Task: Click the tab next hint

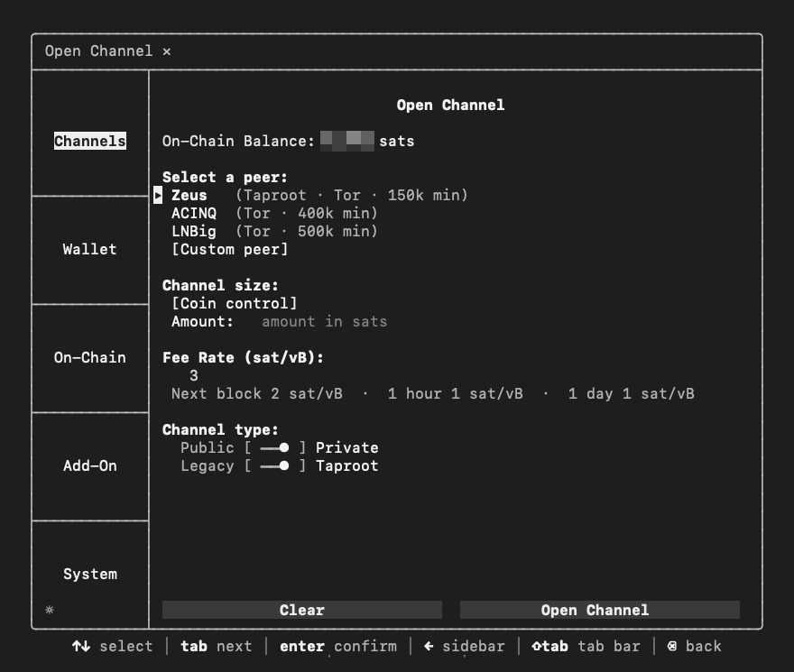Action: [x=217, y=646]
